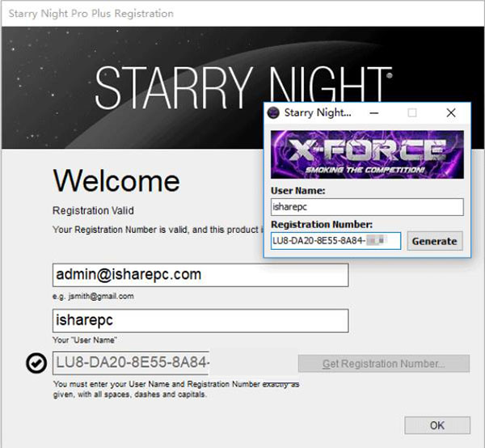Screen dimensions: 485x448
Task: Click the Generate button in keygen window
Action: coord(435,241)
